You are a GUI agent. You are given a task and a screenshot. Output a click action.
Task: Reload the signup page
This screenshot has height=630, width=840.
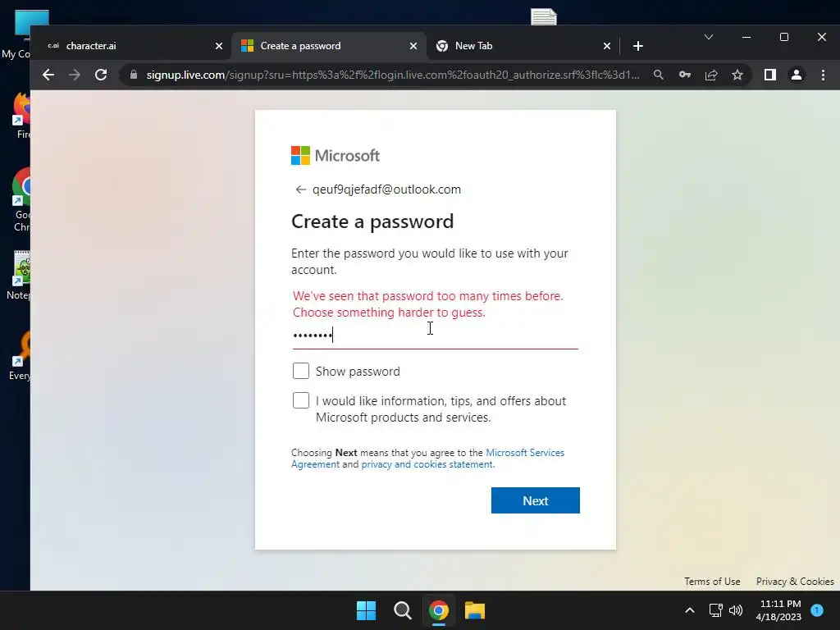tap(101, 75)
